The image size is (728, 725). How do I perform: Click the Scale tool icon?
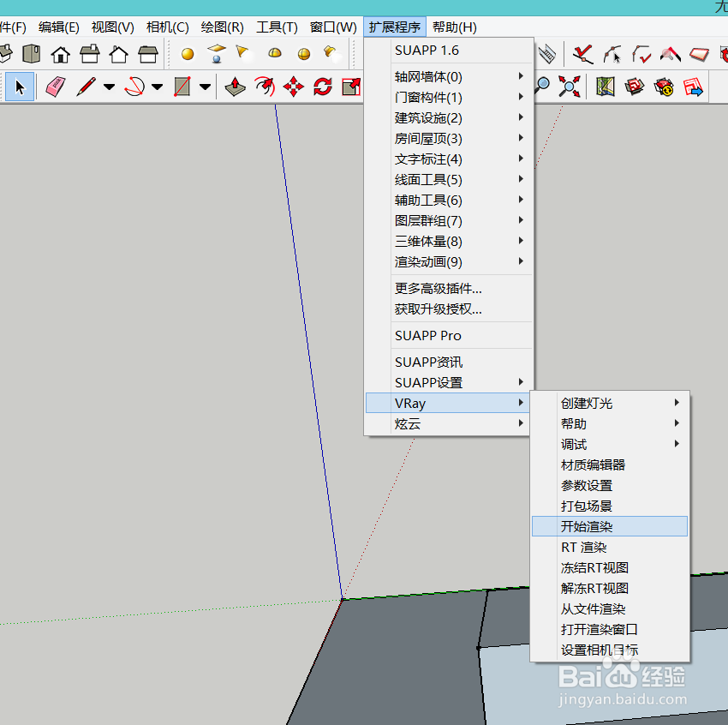(350, 87)
